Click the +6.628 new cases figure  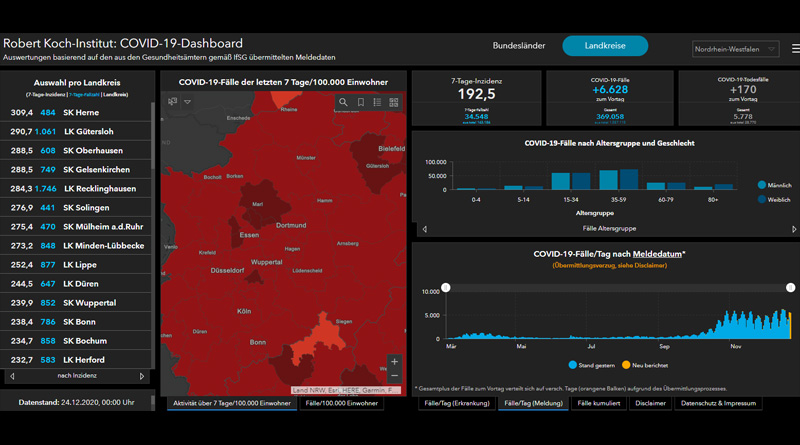point(610,90)
